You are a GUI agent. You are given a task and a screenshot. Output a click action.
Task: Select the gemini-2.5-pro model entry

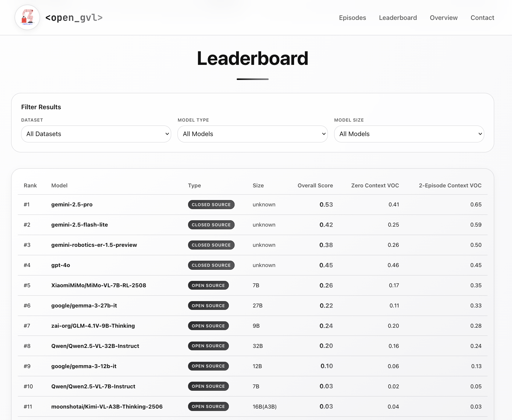[72, 204]
